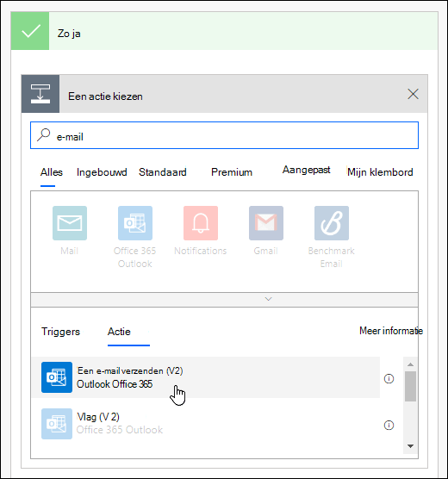448x479 pixels.
Task: Choose the Vlag (V 2) action
Action: pos(206,424)
